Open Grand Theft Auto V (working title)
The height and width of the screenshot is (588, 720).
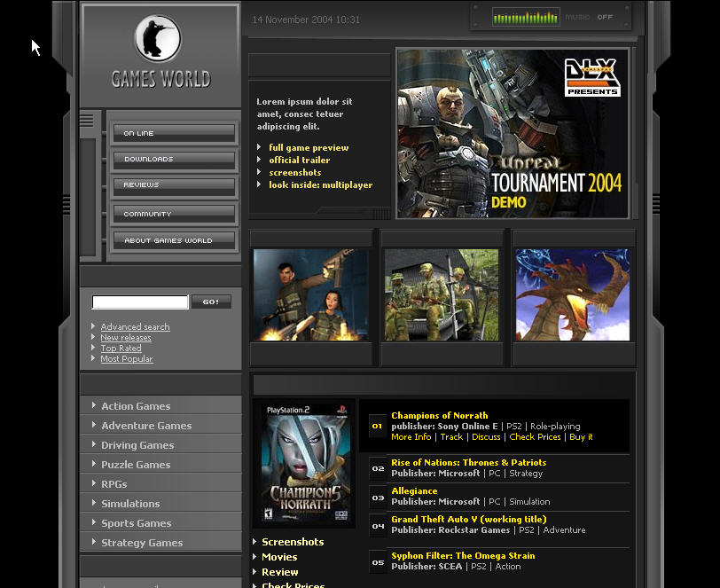469,519
